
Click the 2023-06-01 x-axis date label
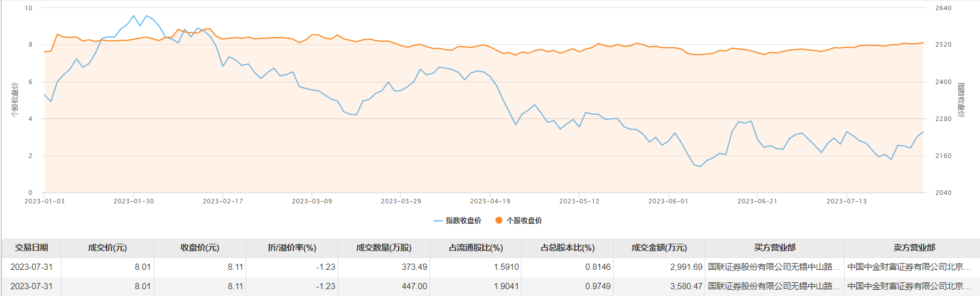668,201
